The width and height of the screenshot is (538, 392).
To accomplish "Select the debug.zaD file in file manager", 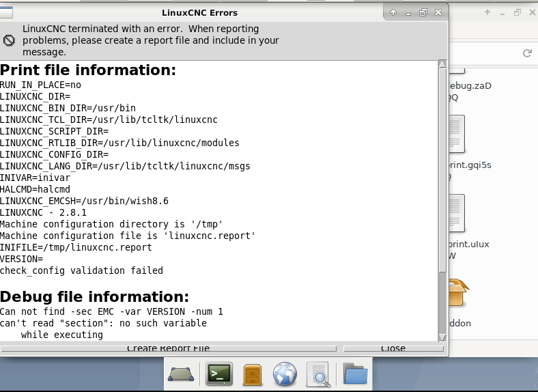I will [x=470, y=86].
